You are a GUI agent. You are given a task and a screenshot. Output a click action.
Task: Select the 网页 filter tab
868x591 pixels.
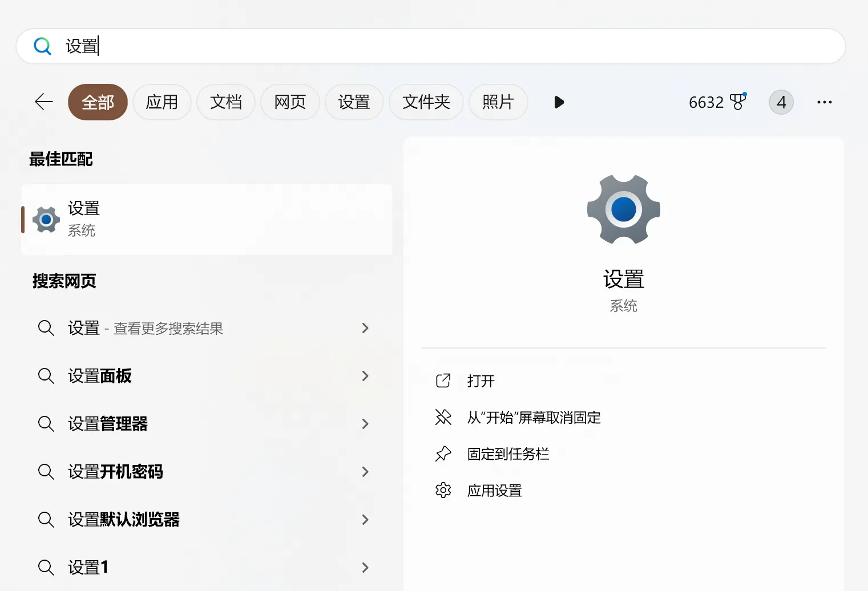[x=290, y=102]
